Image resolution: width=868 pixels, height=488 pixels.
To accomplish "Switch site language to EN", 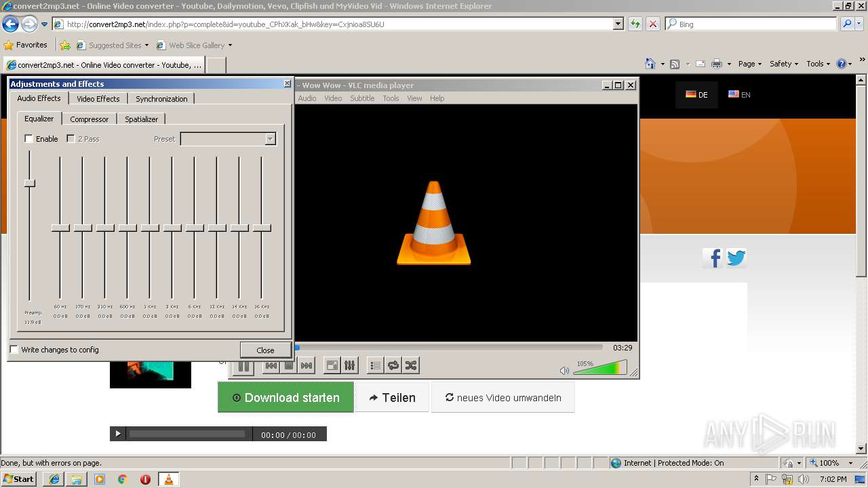I will click(739, 95).
